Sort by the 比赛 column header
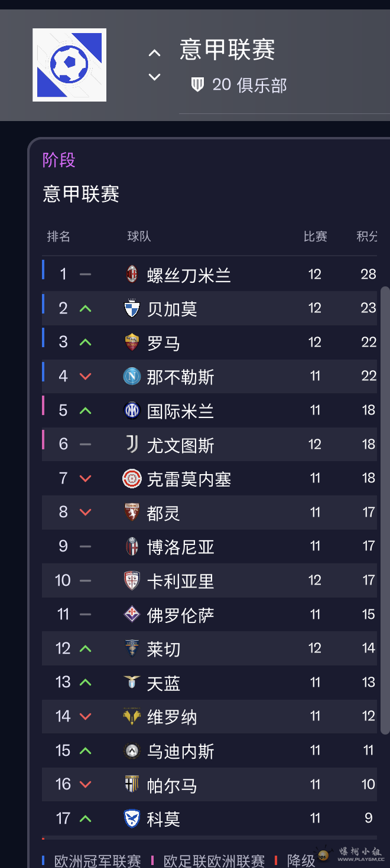 pos(315,237)
